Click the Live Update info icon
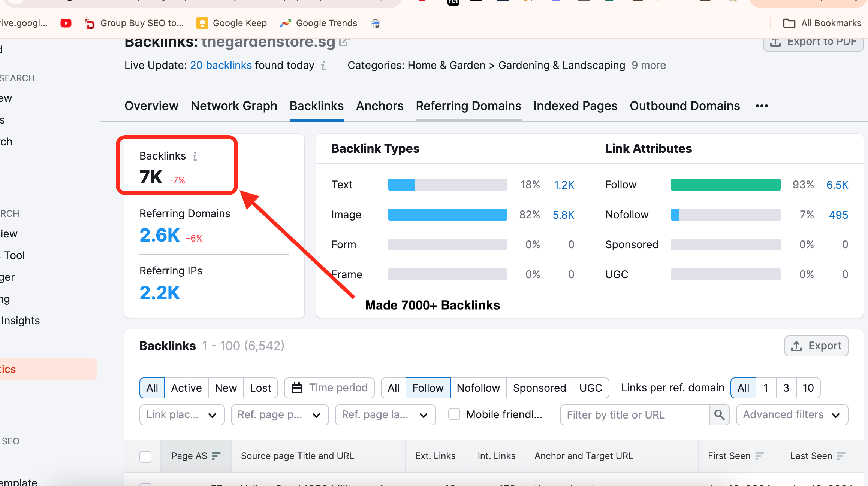This screenshot has width=868, height=486. point(323,66)
